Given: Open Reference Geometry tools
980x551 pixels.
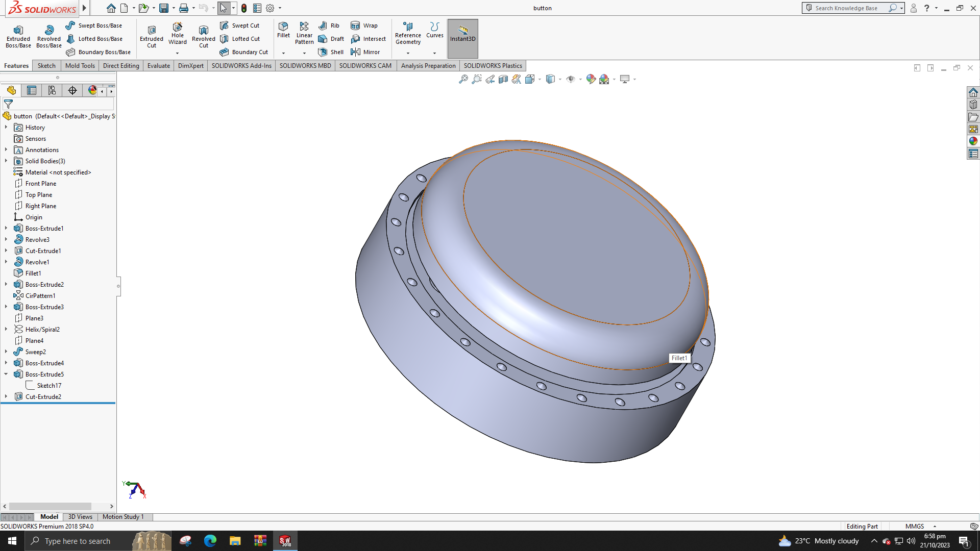Looking at the screenshot, I should coord(408,33).
